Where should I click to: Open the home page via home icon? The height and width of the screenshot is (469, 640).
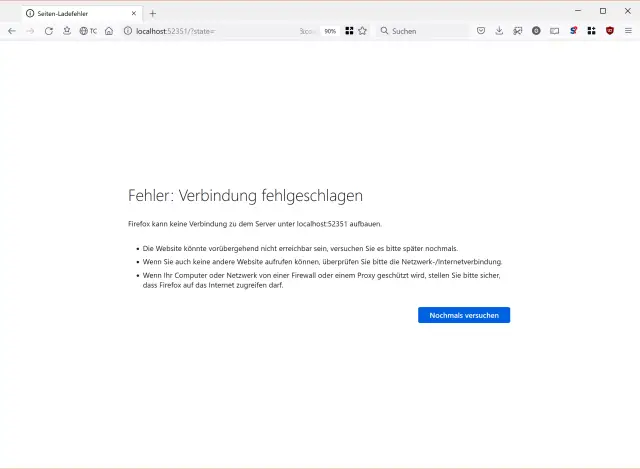click(x=109, y=31)
